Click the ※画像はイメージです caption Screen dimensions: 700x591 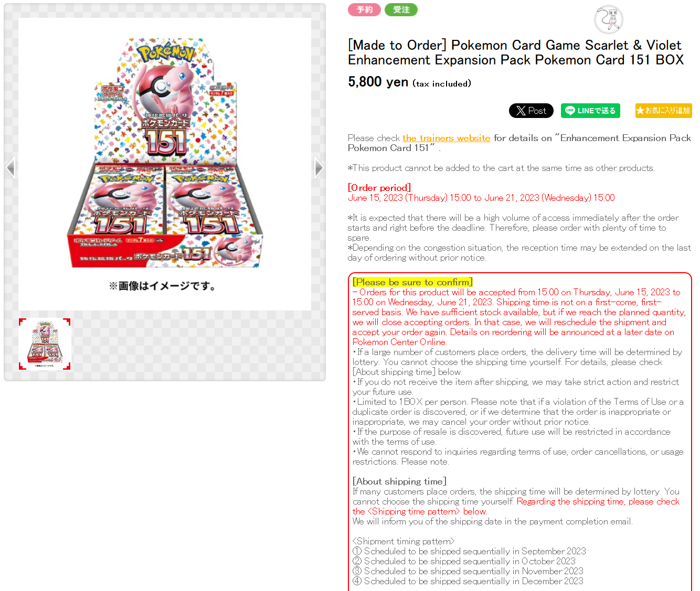click(162, 286)
